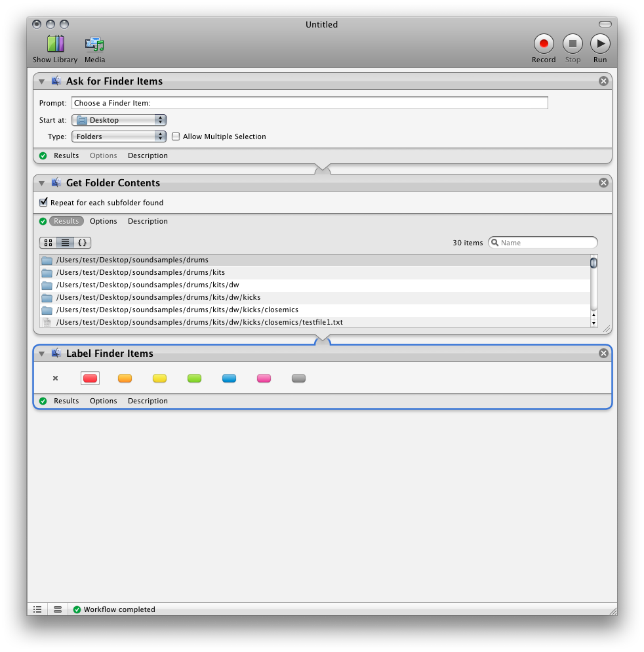Open Description tab of Get Folder Contents
Image resolution: width=644 pixels, height=652 pixels.
click(x=148, y=221)
